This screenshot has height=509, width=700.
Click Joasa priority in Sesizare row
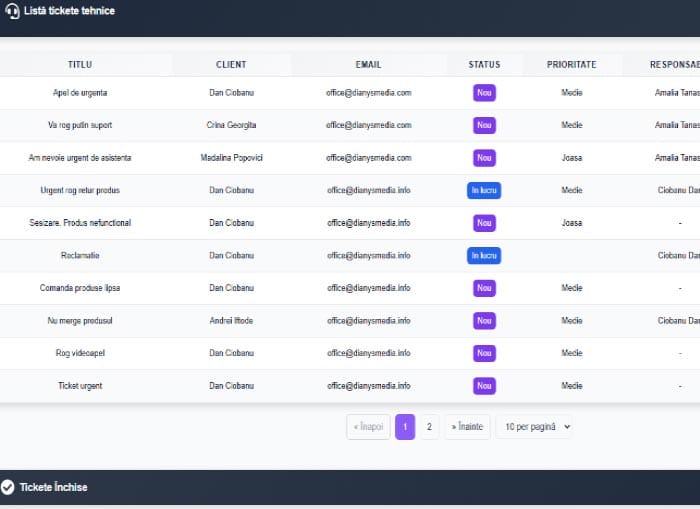[x=572, y=223]
